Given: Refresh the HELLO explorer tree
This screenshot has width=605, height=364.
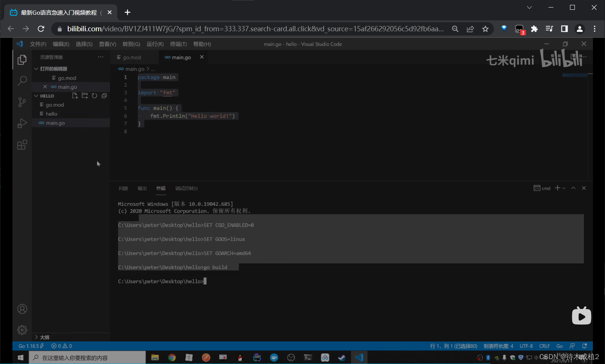Looking at the screenshot, I should [x=95, y=96].
